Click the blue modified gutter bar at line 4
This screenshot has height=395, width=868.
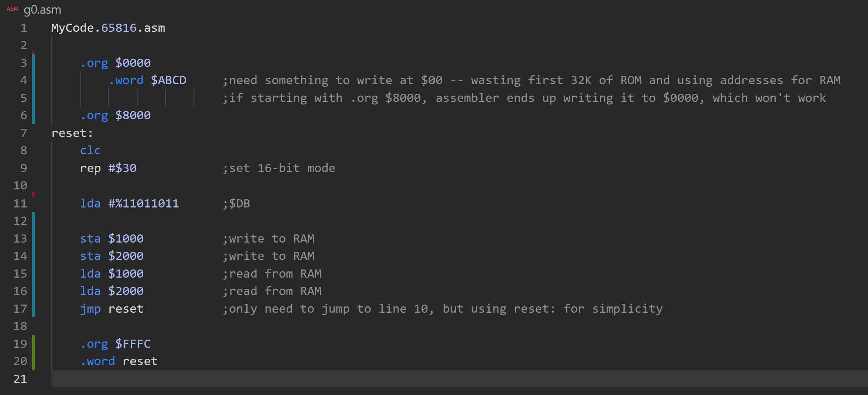[x=34, y=80]
